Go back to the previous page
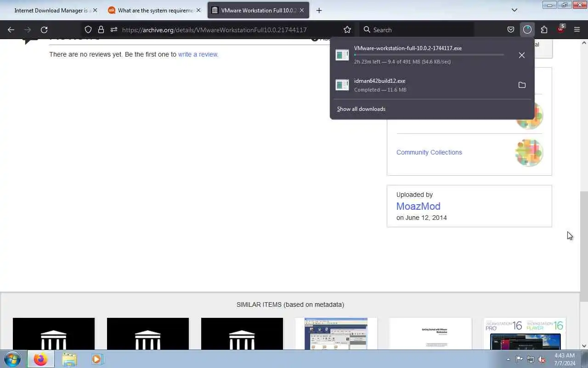 [11, 30]
